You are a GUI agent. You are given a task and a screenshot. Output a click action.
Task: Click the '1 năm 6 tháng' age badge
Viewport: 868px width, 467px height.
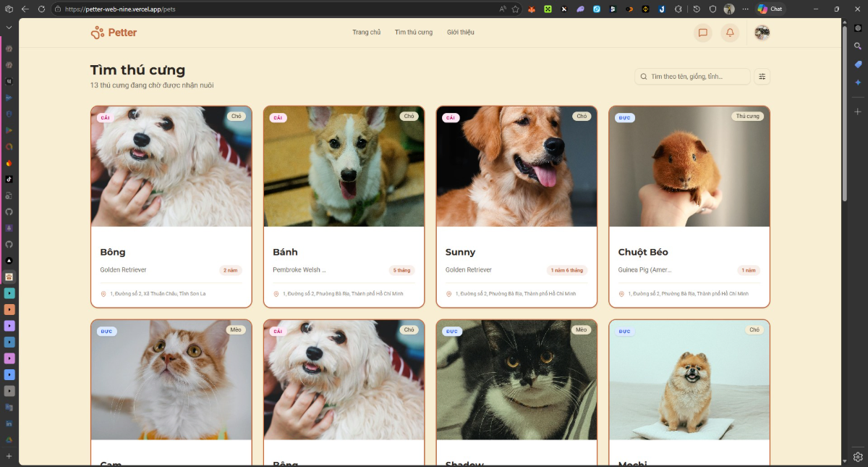pos(567,270)
